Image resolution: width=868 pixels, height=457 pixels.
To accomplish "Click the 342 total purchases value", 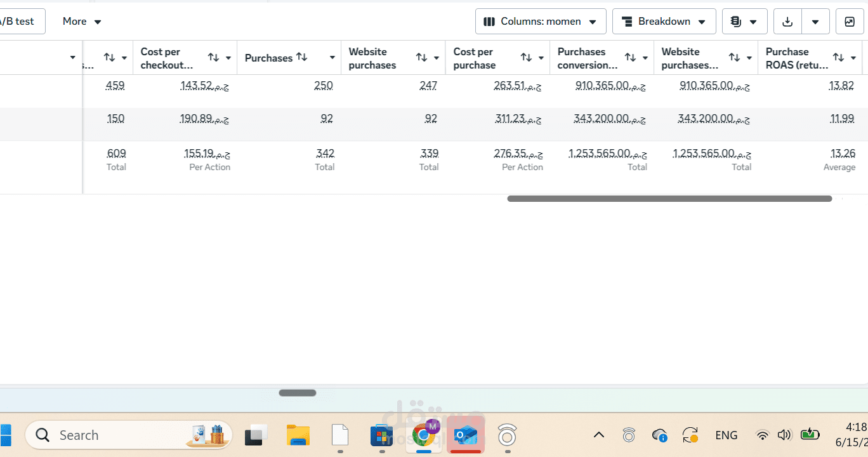I will 325,154.
